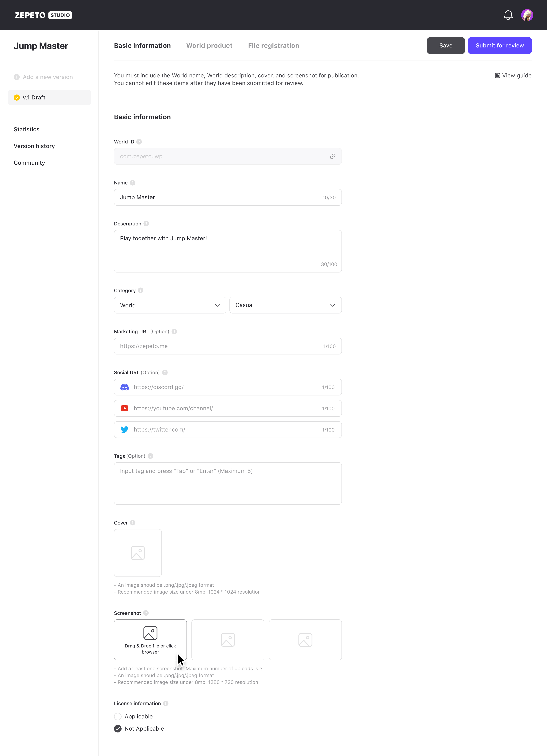
Task: Expand the World category dropdown
Action: [x=170, y=305]
